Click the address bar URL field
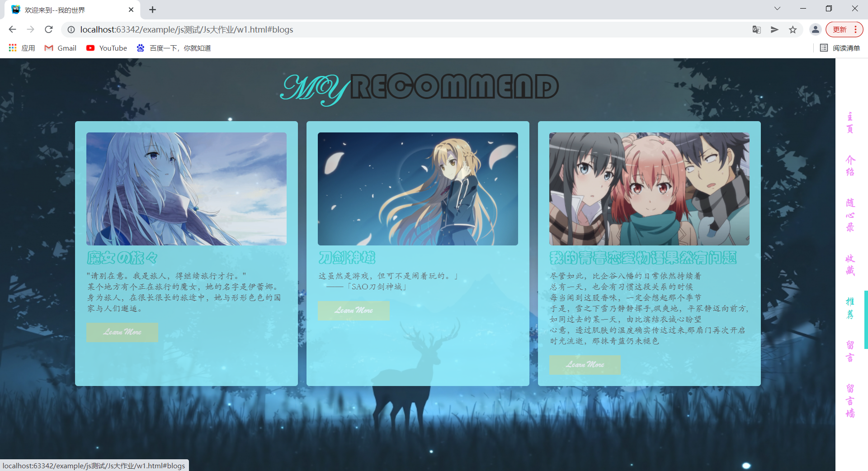 (x=407, y=29)
